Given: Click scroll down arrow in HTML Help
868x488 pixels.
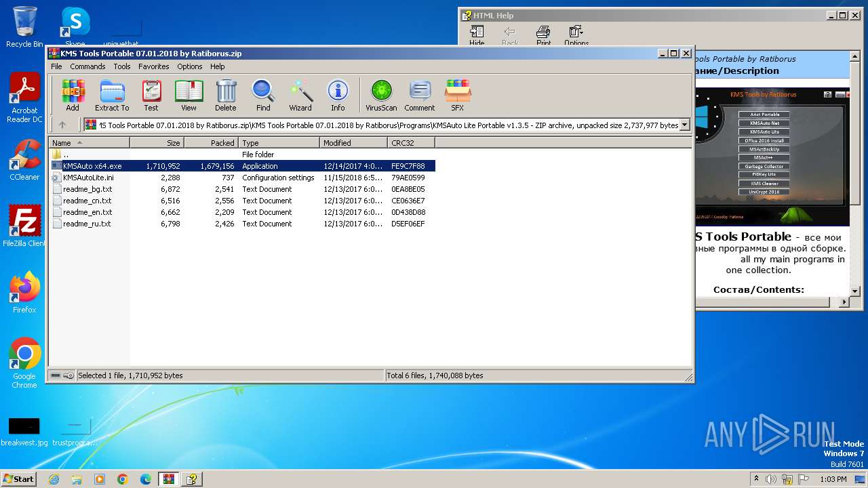Looking at the screenshot, I should coord(854,291).
